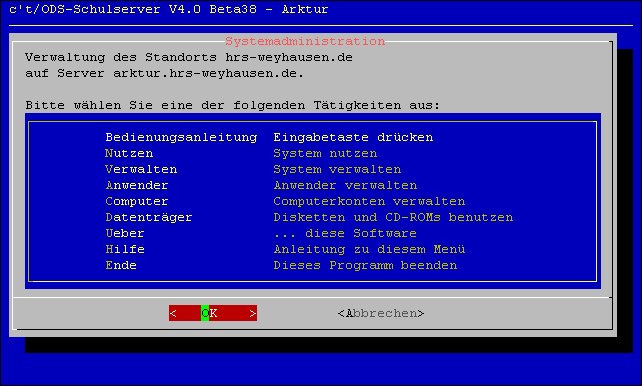Image resolution: width=642 pixels, height=386 pixels.
Task: Click the 'auf Server arktur.hrs-weyhausen.de.' line
Action: click(x=165, y=73)
